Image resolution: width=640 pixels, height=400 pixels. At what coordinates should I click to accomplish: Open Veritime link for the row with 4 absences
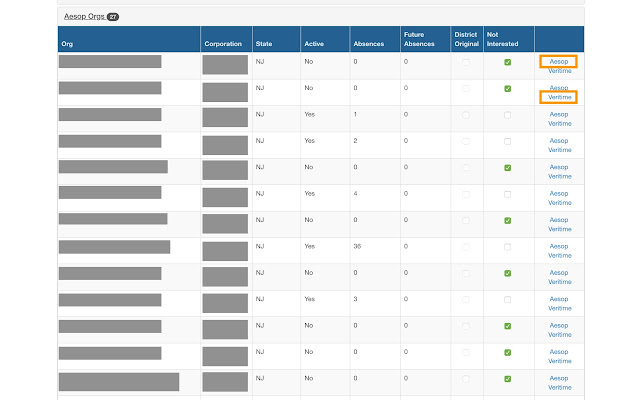click(x=560, y=203)
